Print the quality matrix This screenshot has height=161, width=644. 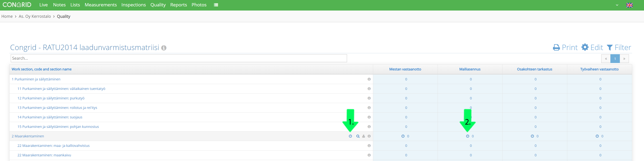(565, 47)
